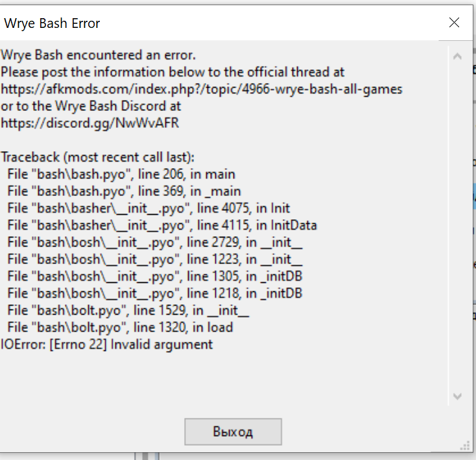476x460 pixels.
Task: Click the bosh line 1305 _initDB entry
Action: tap(155, 276)
